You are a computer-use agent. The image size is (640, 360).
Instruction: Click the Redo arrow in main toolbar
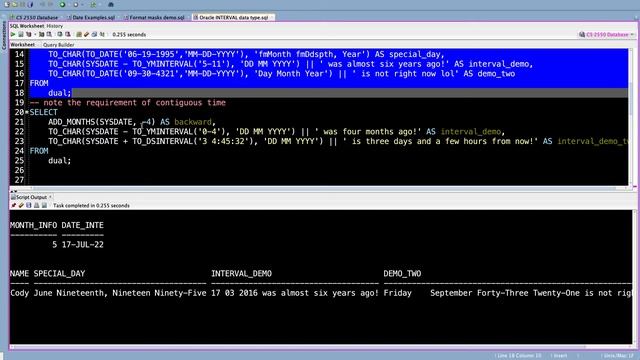(x=51, y=4)
